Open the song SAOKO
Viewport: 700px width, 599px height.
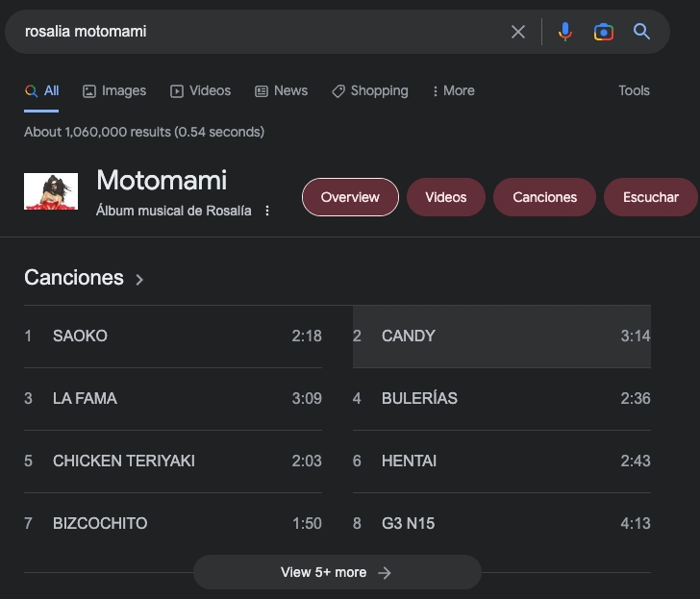tap(173, 337)
